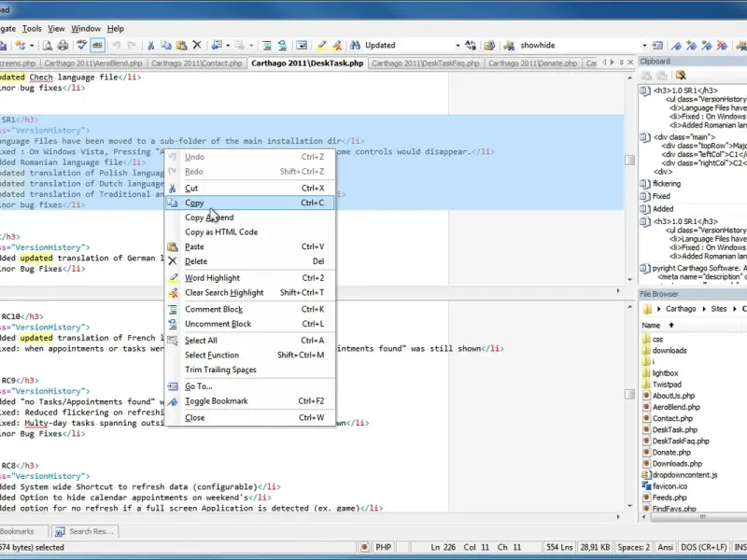Click the Clipboard panel clear icon

(x=681, y=76)
